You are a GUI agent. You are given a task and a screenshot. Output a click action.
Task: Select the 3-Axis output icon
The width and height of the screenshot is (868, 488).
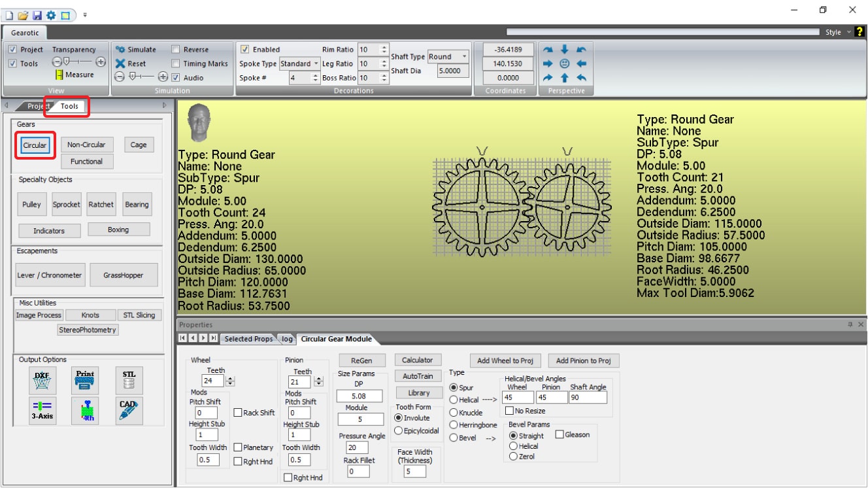[42, 410]
